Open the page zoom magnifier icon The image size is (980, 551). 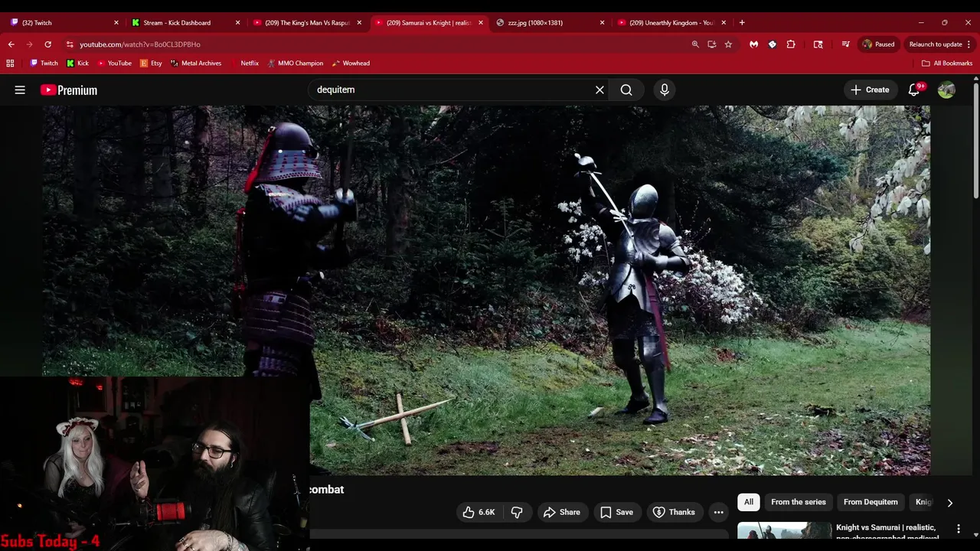[x=695, y=44]
